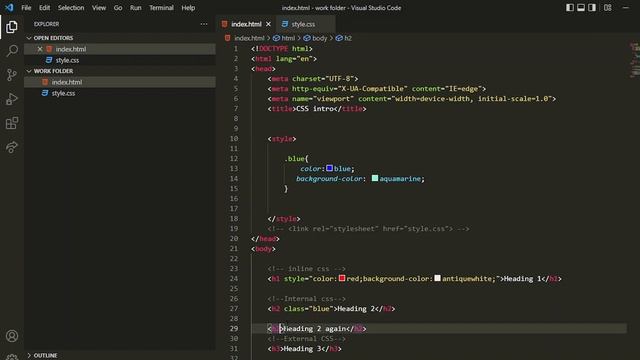Open the Go menu
This screenshot has width=640, height=360.
tap(118, 8)
